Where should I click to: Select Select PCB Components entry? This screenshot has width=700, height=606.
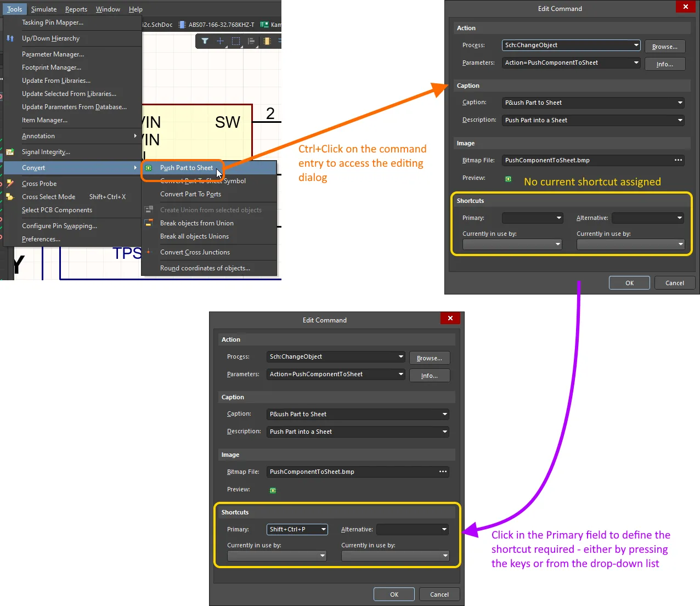(72, 210)
